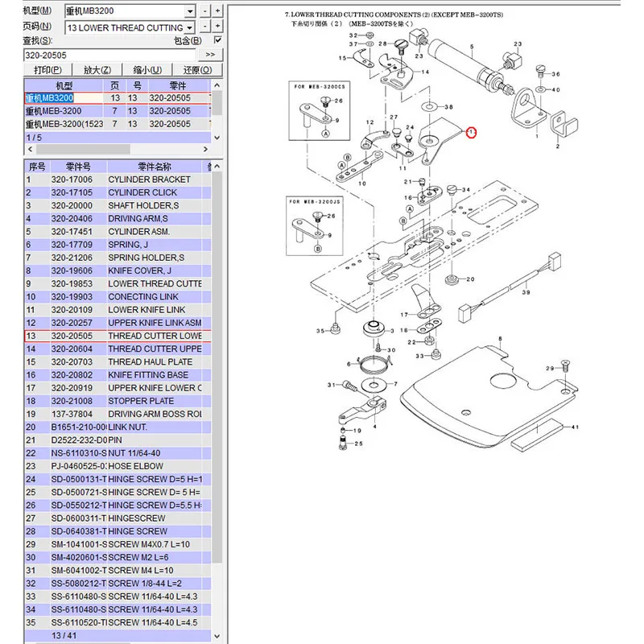Click the results horizontal scroll right arrow
The height and width of the screenshot is (644, 644).
tap(206, 149)
